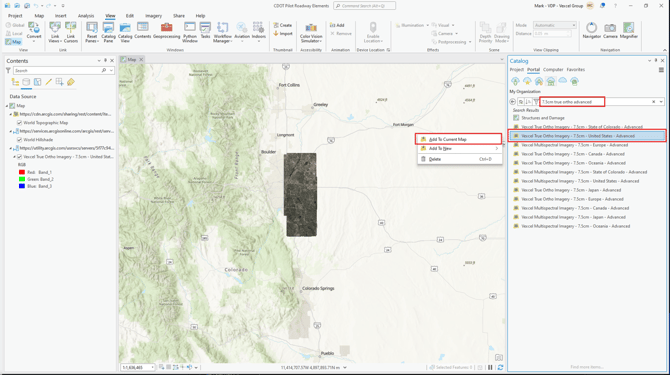Image resolution: width=670 pixels, height=375 pixels.
Task: Open Catalog search filter funnel icon
Action: click(x=536, y=102)
